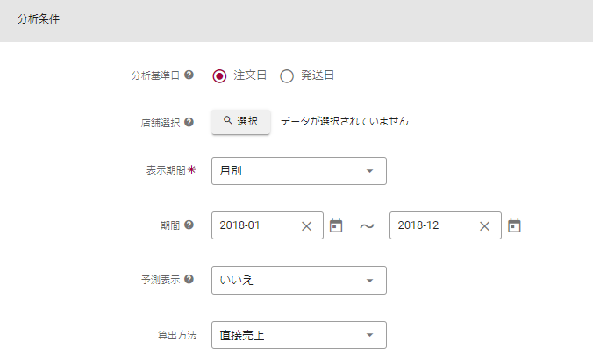Open calendar picker for start month

(x=336, y=225)
